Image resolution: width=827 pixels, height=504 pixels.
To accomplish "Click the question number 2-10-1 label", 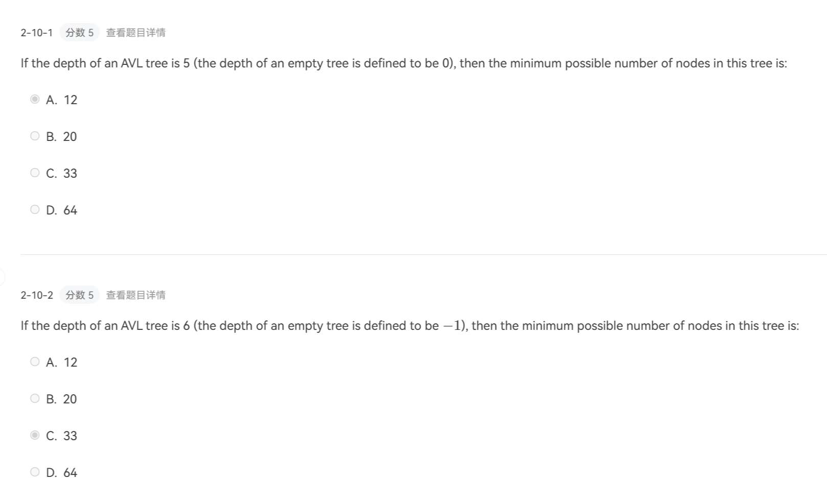I will (x=37, y=33).
